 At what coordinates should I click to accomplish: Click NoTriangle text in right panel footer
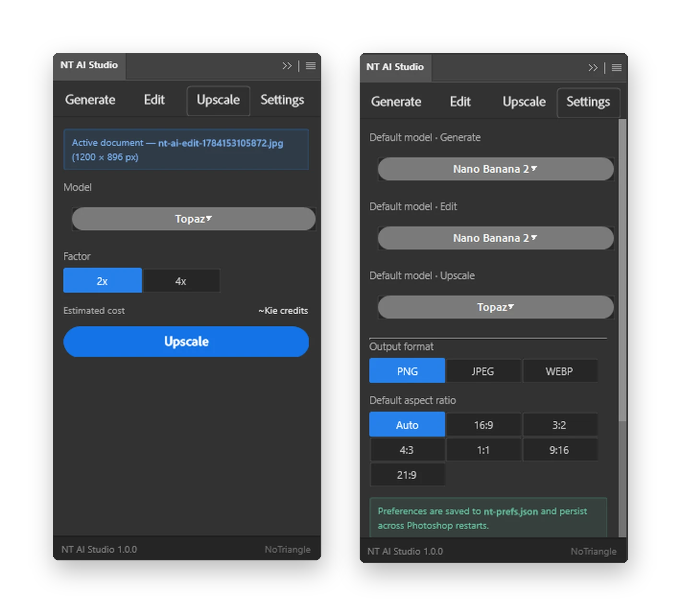click(x=594, y=551)
